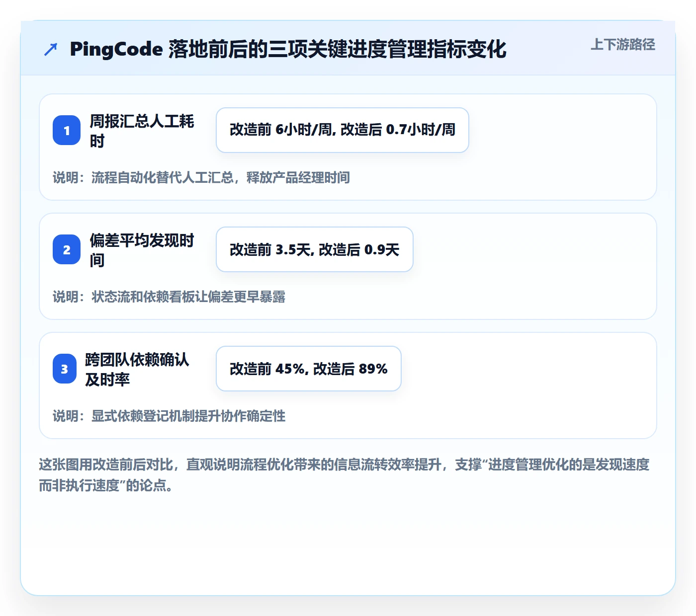696x616 pixels.
Task: Click the title PingCode 落地前后的三项关键进度管理指标变化
Action: point(288,49)
